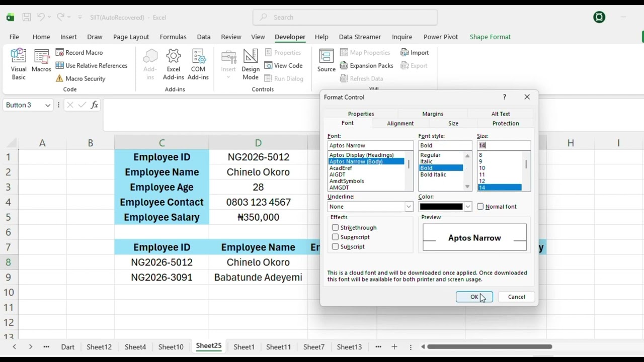Enable the Superscript checkbox
Screen dimensions: 644x362
click(335, 237)
